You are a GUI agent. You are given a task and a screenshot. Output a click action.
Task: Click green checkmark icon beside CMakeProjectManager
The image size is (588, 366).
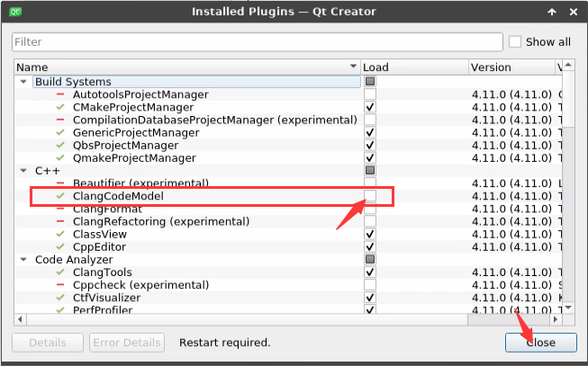[x=60, y=107]
